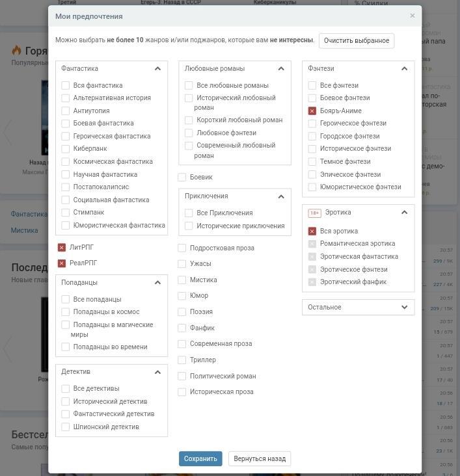Uncheck the ЛитРПГ checkbox
The height and width of the screenshot is (476, 460).
pos(62,247)
